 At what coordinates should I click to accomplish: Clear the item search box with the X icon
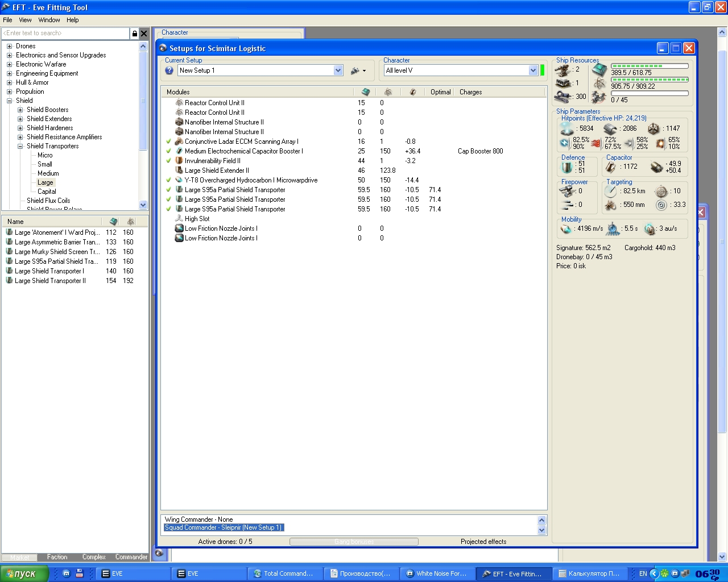[144, 34]
